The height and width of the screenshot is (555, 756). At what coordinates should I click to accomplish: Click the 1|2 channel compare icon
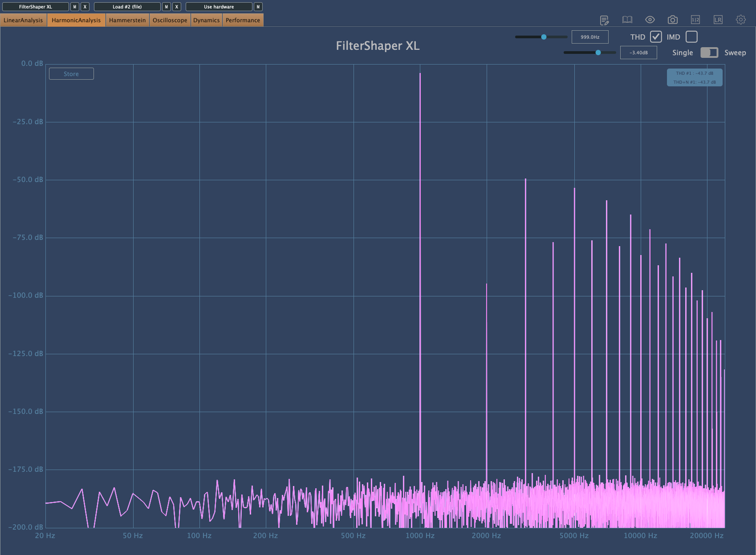(x=695, y=20)
